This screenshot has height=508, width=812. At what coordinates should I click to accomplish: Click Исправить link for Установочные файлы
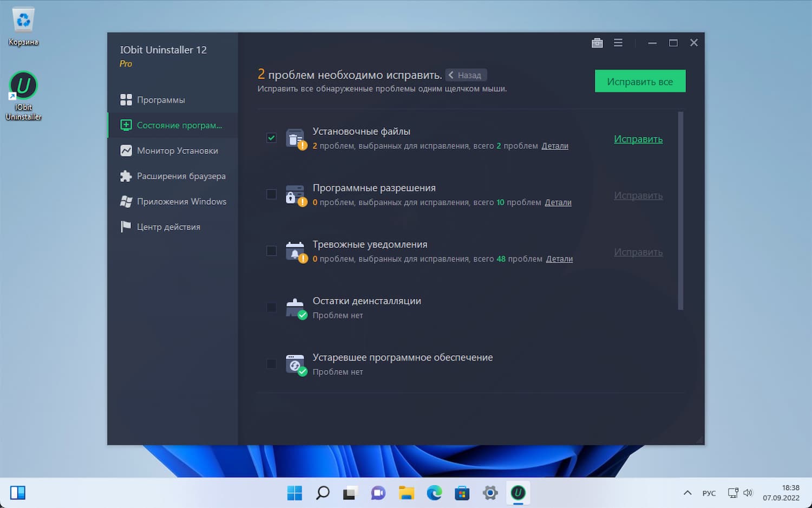638,139
